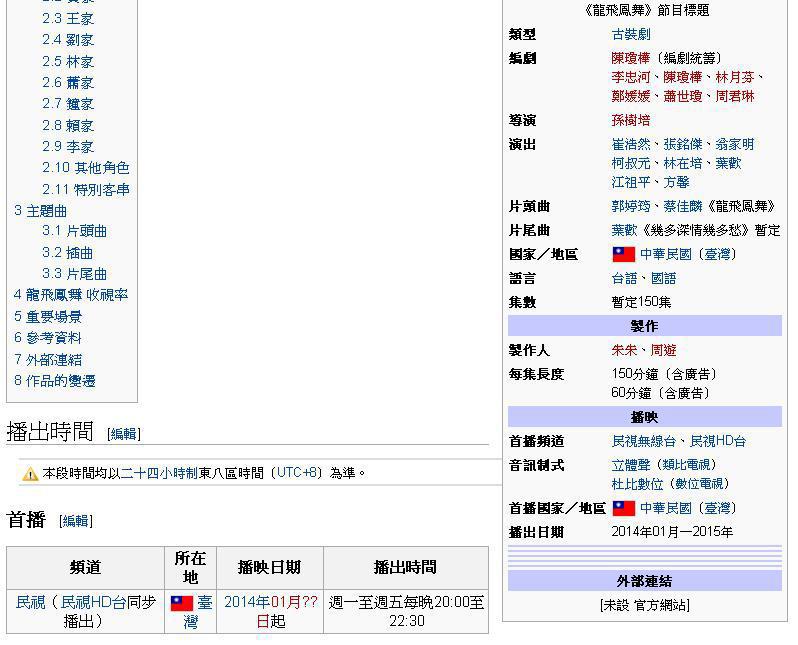This screenshot has height=645, width=798.
Task: Open the 2014年 date link in table
Action: (247, 602)
